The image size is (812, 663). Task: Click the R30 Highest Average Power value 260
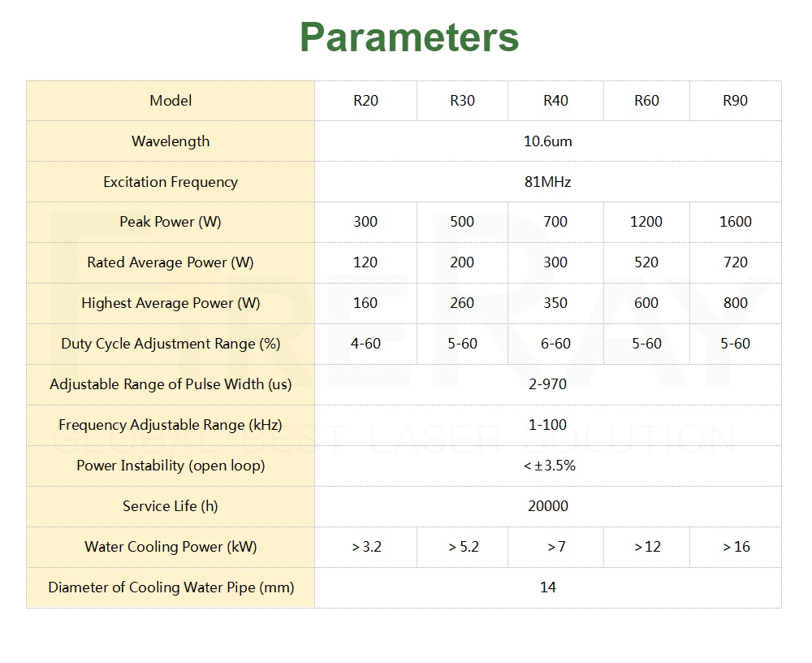[x=462, y=303]
